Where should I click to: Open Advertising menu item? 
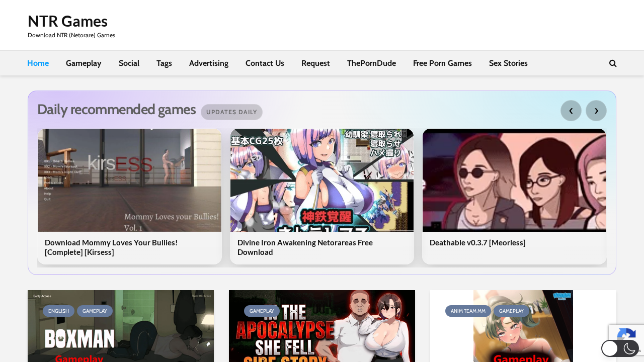209,63
